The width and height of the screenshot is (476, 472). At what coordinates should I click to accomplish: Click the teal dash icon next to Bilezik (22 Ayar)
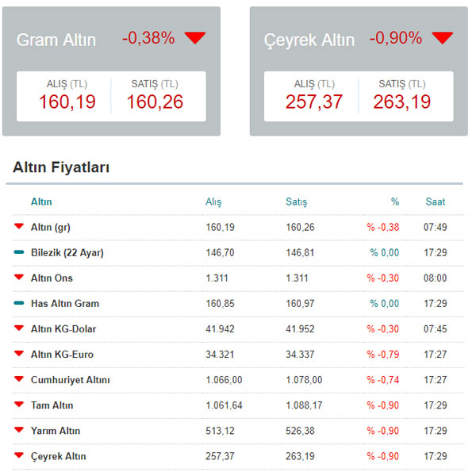click(19, 252)
